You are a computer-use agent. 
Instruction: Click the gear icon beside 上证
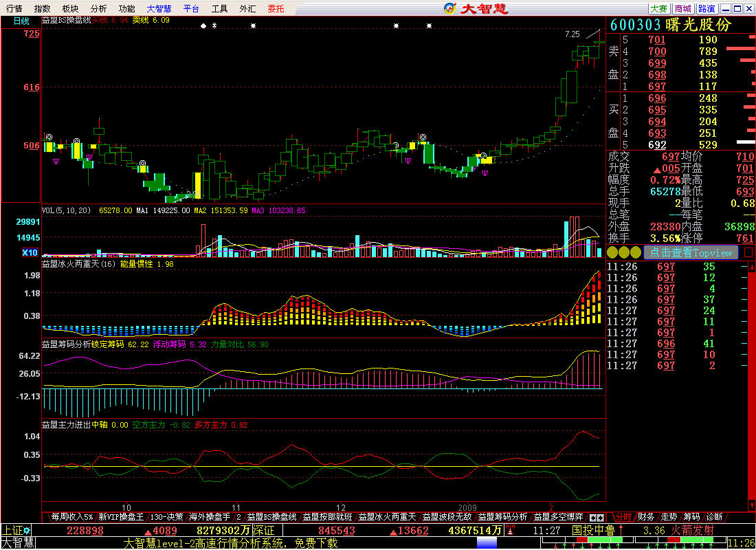tap(27, 530)
